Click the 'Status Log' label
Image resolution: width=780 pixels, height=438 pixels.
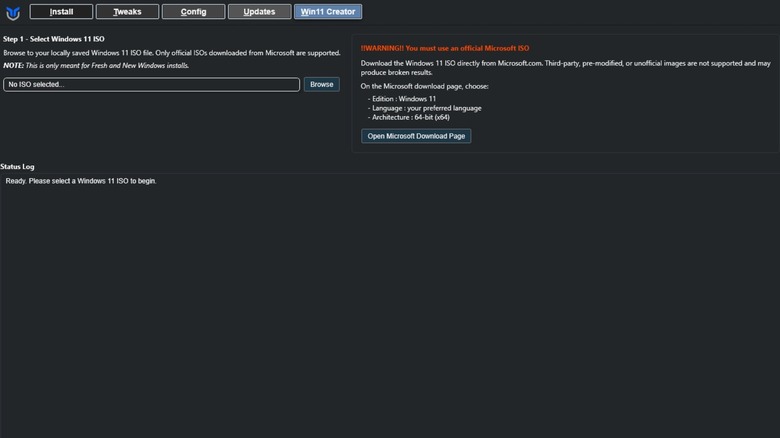(17, 167)
